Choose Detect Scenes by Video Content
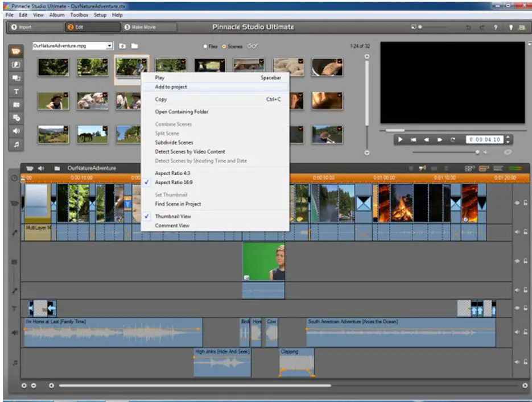532x402 pixels. [x=215, y=151]
